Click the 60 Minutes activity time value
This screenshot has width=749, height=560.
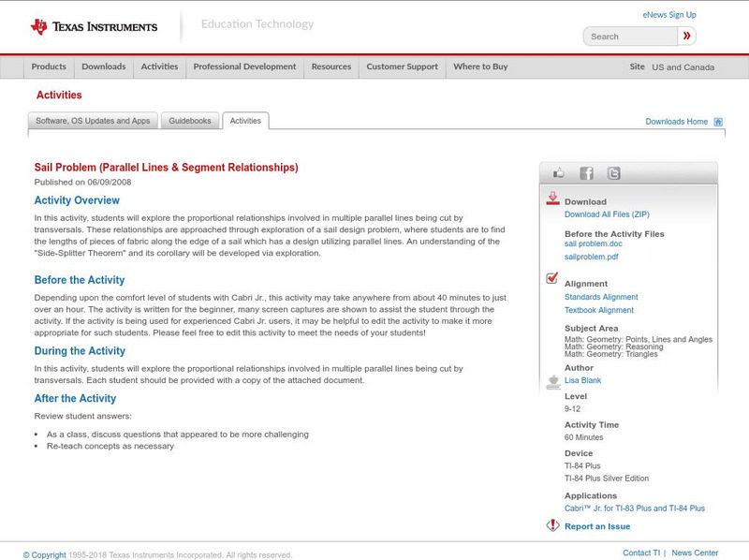pos(583,437)
